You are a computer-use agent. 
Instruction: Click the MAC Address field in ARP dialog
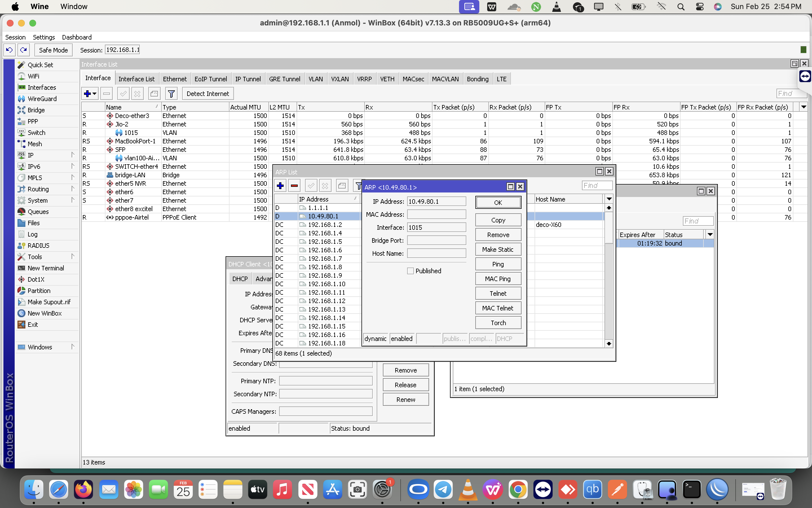(436, 215)
